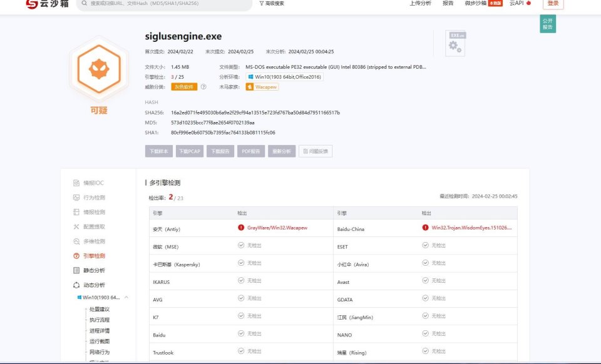Viewport: 601px width, 364px height.
Task: Click check icon in GDATA row
Action: point(426,298)
